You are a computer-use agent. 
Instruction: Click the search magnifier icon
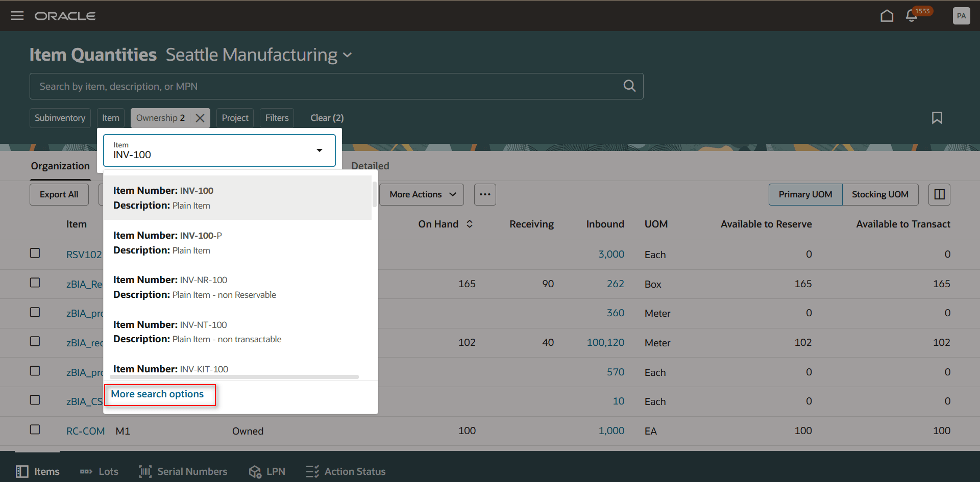(x=629, y=86)
